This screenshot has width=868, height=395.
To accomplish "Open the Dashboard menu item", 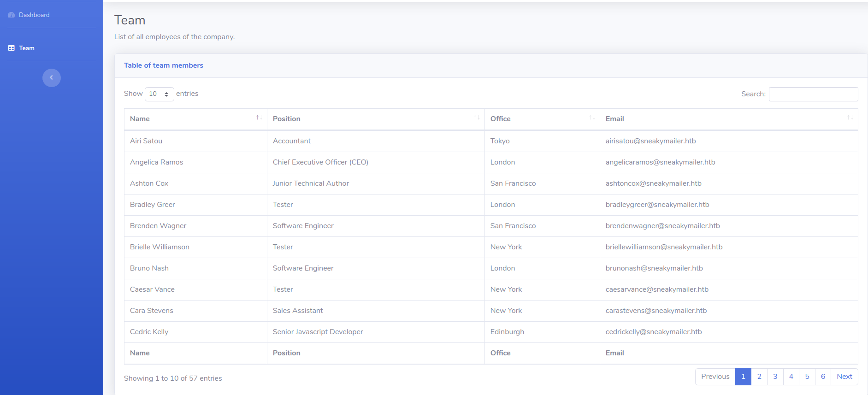I will 34,15.
